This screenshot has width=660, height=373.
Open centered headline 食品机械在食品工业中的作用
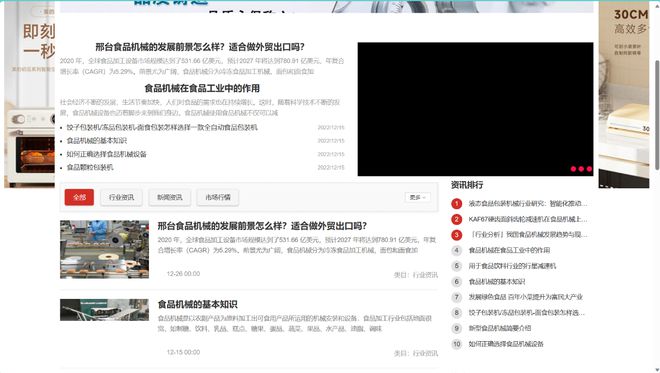pyautogui.click(x=202, y=88)
